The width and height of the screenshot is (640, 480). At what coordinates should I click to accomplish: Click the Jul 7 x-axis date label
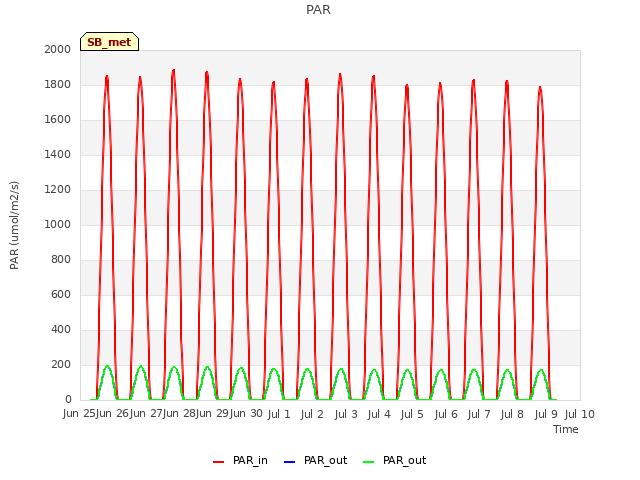pyautogui.click(x=479, y=414)
